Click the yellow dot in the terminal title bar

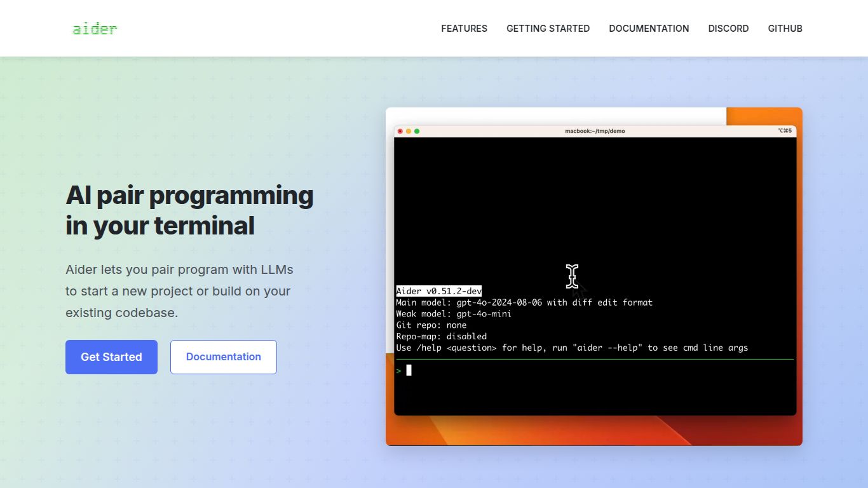[x=409, y=132]
